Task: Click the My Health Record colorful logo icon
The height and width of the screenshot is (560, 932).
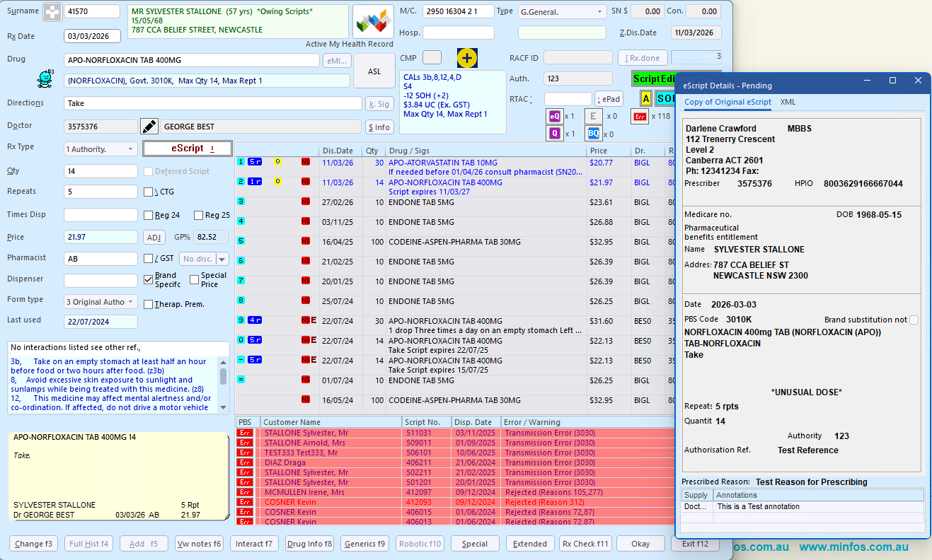Action: 374,21
